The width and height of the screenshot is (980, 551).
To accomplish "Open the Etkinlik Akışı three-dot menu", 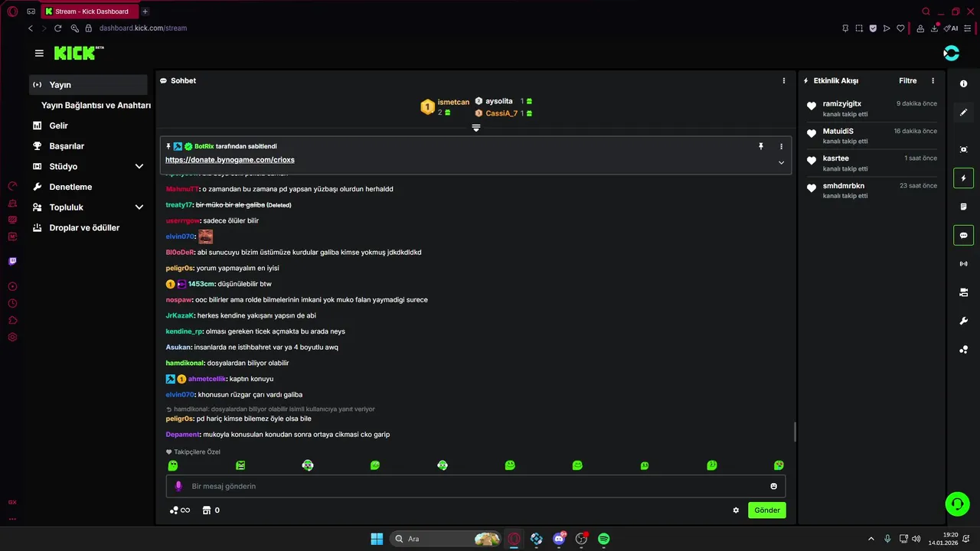I will pos(933,80).
